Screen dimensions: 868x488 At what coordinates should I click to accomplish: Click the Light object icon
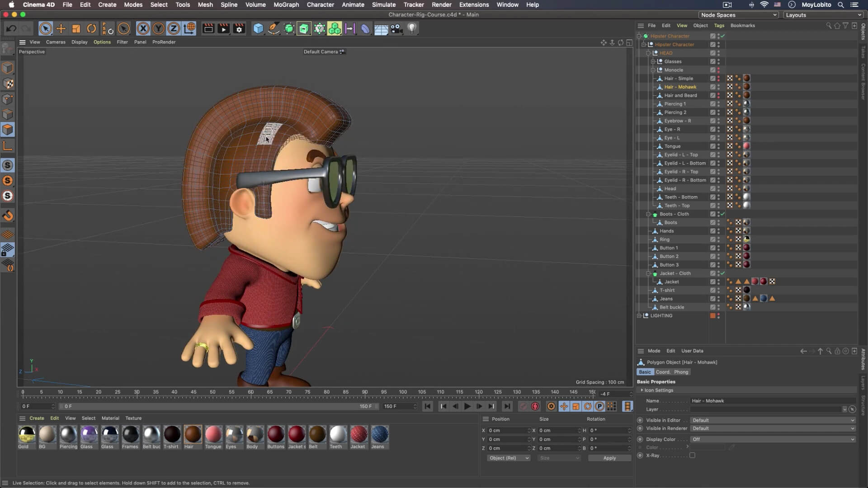coord(412,28)
